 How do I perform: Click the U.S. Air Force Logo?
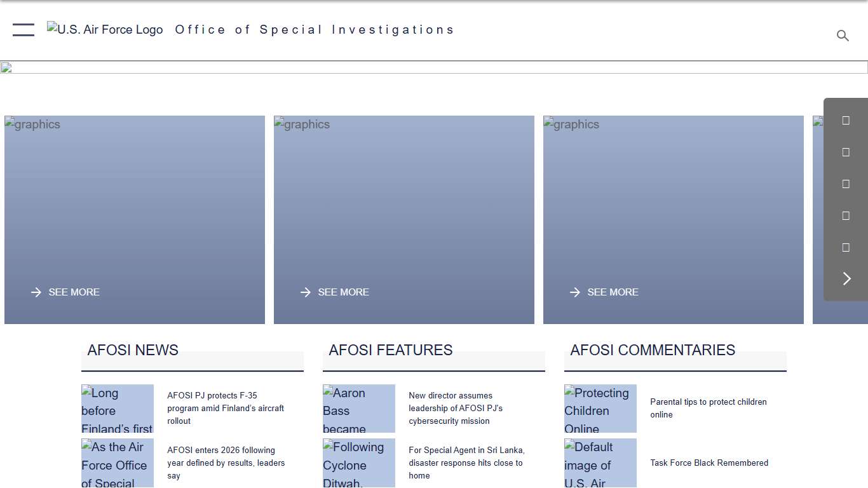pyautogui.click(x=105, y=30)
